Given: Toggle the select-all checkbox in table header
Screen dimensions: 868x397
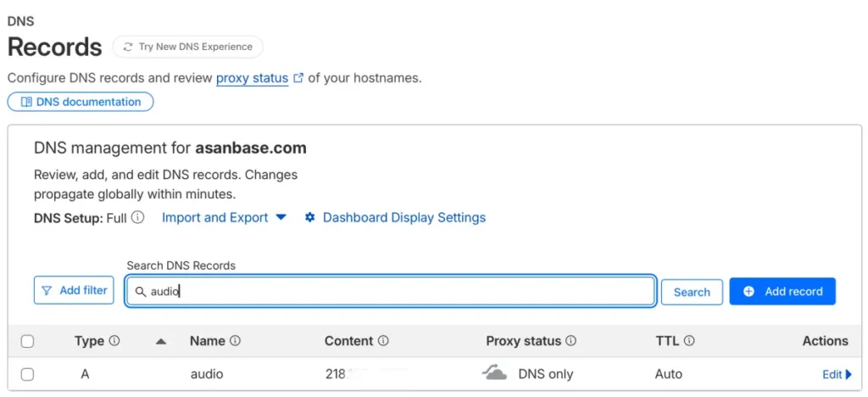Looking at the screenshot, I should [27, 342].
